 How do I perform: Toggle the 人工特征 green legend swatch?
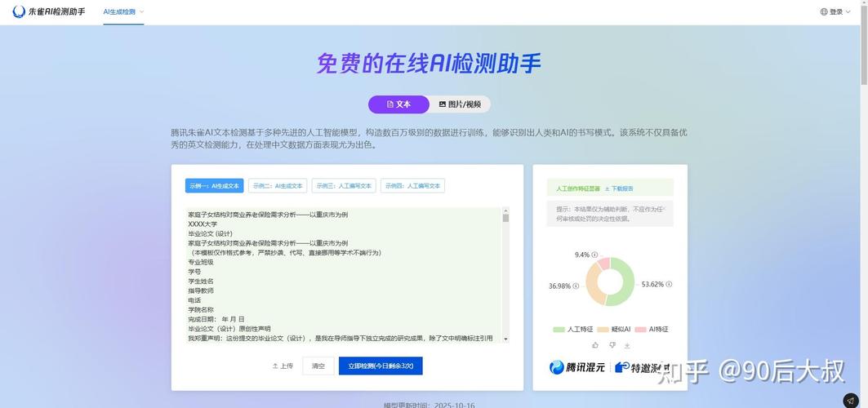pyautogui.click(x=559, y=330)
